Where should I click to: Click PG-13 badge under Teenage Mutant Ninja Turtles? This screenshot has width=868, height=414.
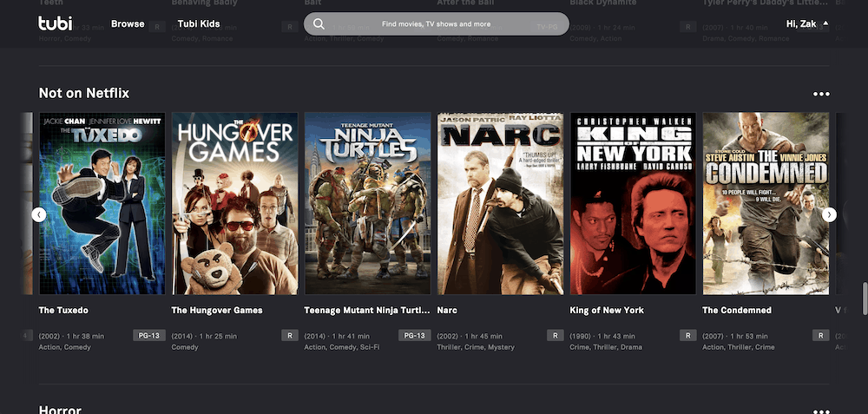pyautogui.click(x=415, y=335)
